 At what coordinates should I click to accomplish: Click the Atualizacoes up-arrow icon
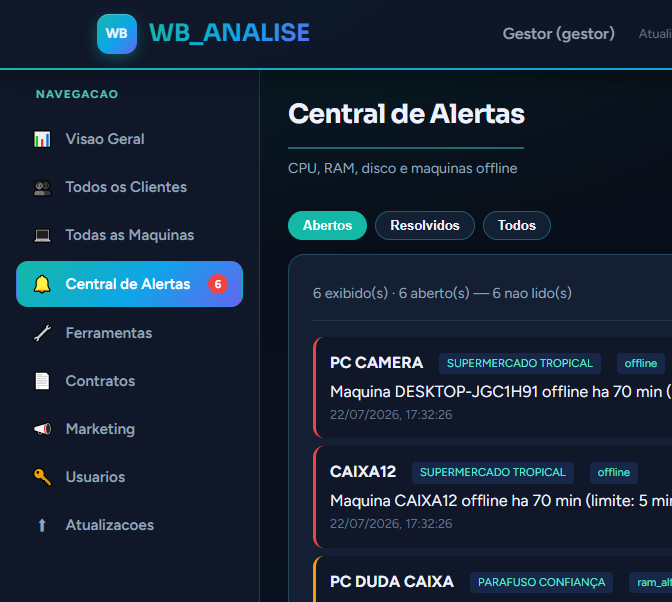coord(42,525)
